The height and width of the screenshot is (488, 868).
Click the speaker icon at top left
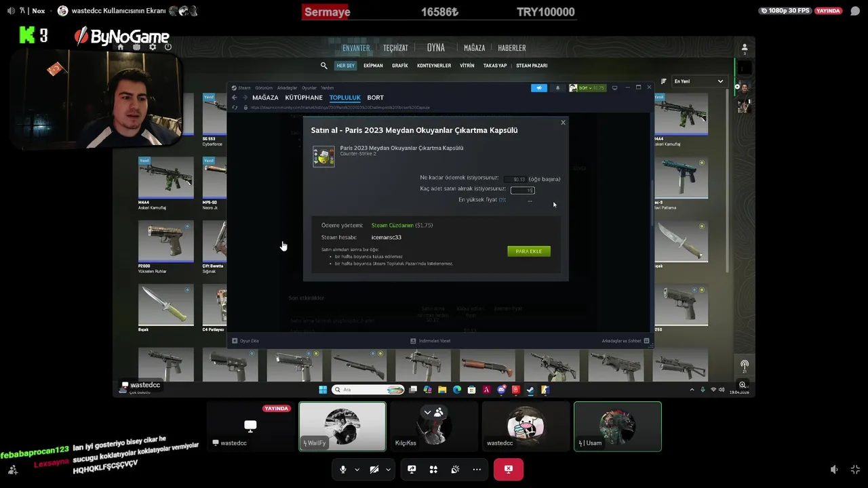(x=11, y=11)
